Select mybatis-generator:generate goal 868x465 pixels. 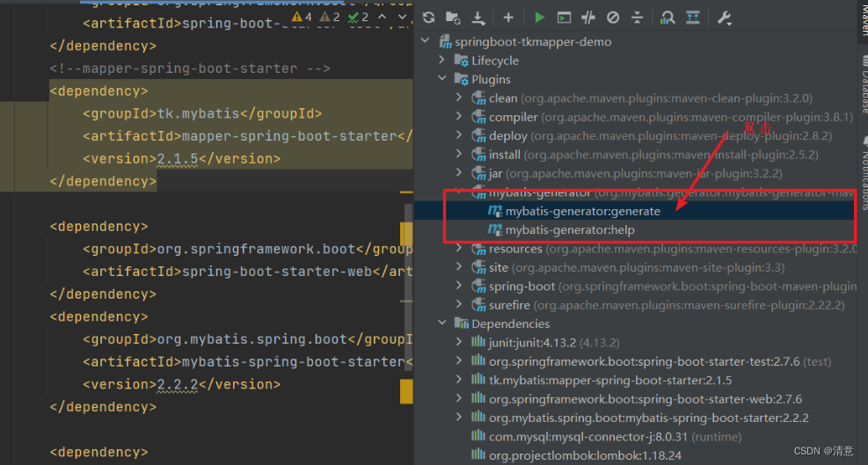click(582, 211)
